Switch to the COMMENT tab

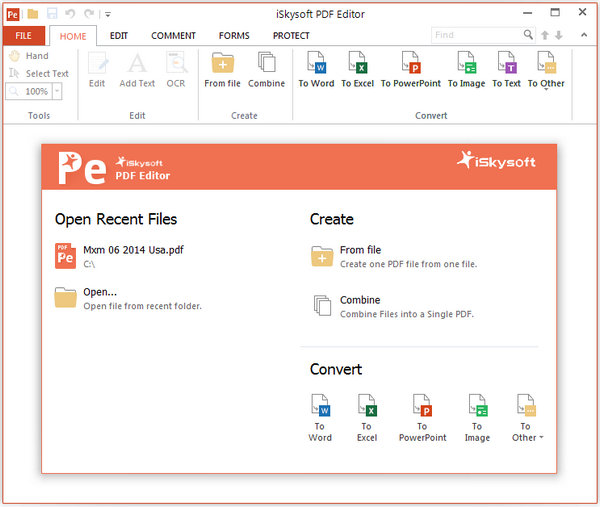(173, 36)
